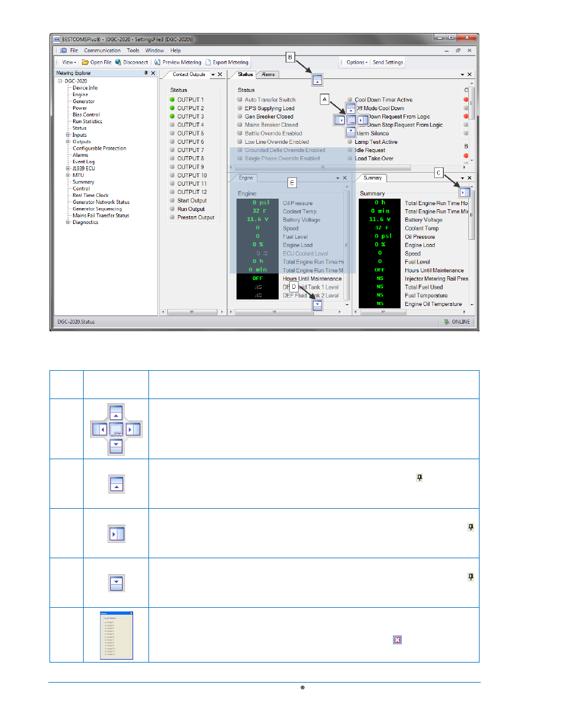The image size is (562, 728).
Task: Open the Window menu
Action: (x=155, y=51)
